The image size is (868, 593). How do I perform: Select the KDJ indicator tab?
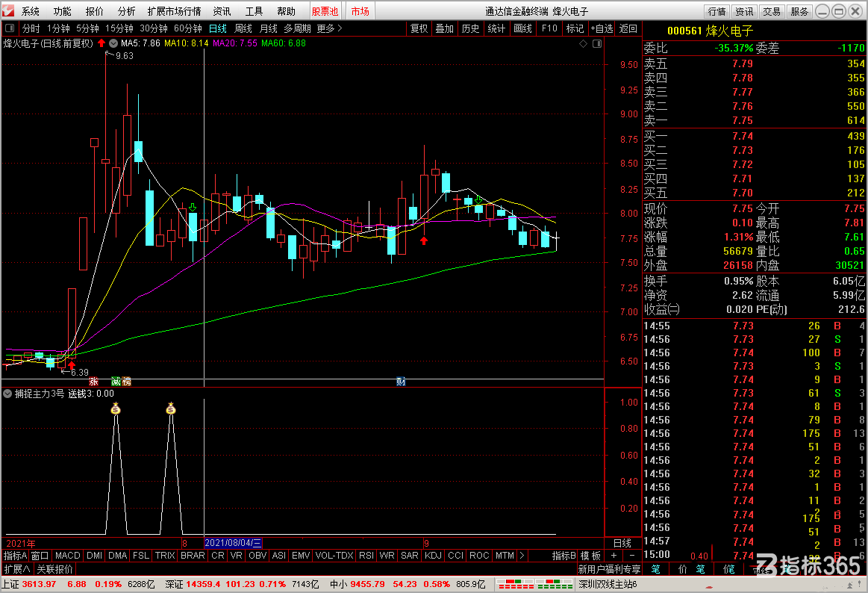pos(433,556)
